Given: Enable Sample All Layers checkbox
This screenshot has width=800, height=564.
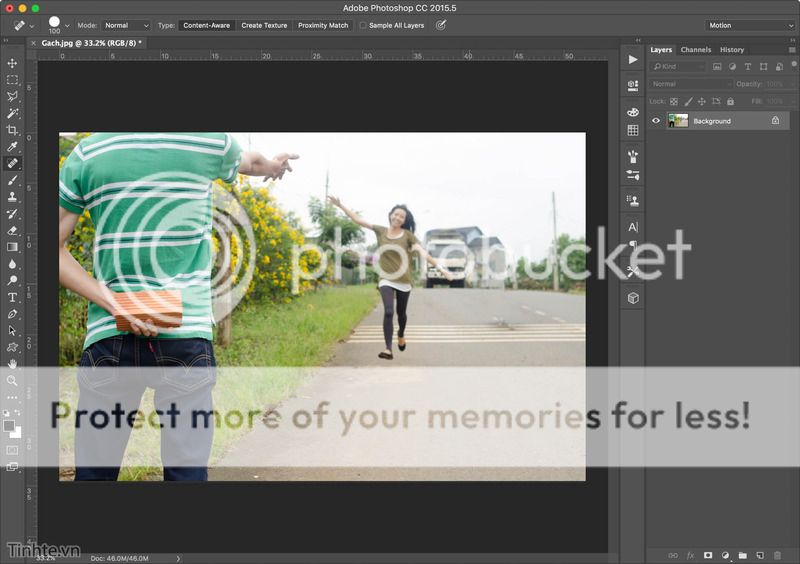Looking at the screenshot, I should [x=363, y=25].
